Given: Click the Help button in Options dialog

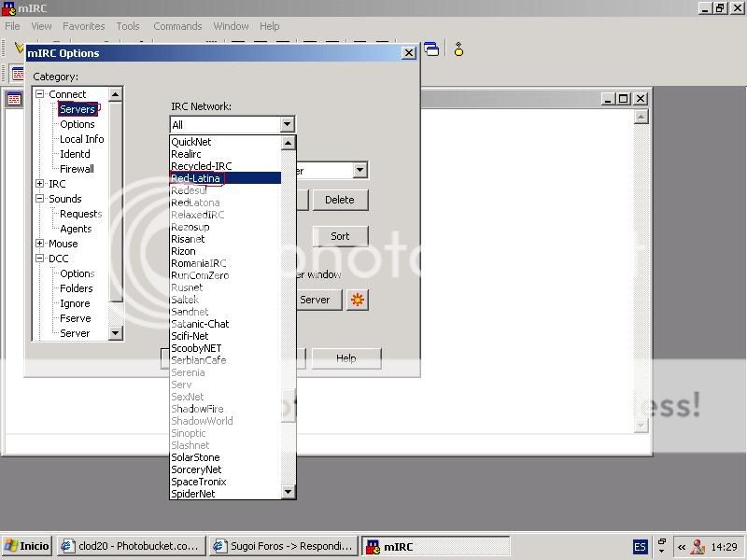Looking at the screenshot, I should (345, 358).
